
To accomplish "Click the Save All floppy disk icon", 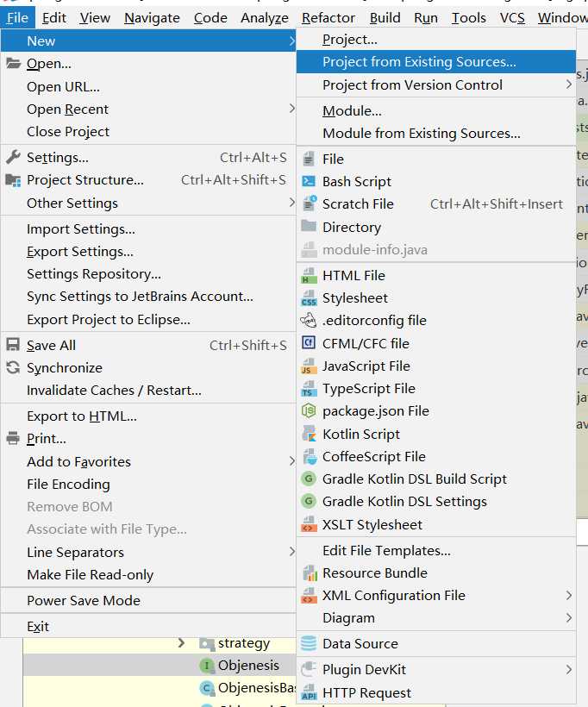I will click(x=13, y=345).
